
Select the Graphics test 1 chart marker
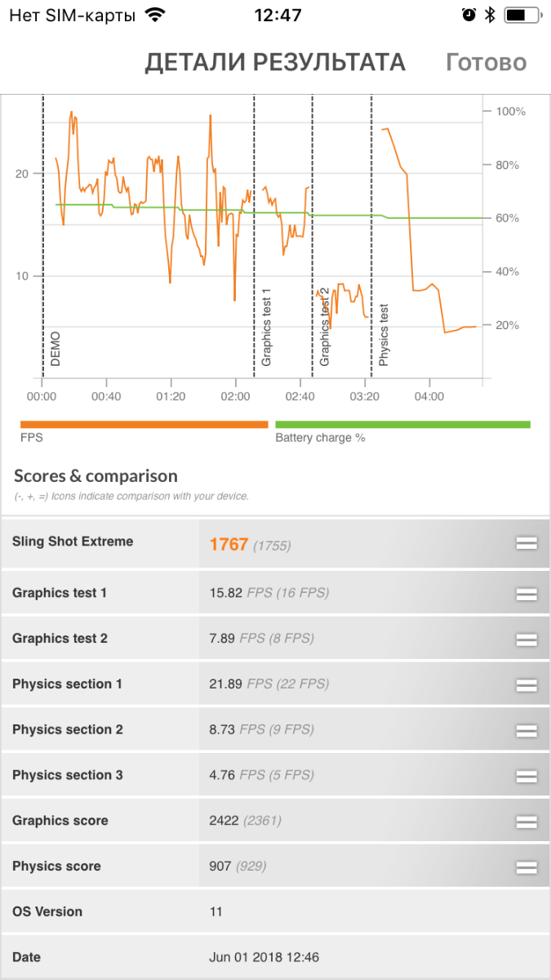click(x=266, y=327)
